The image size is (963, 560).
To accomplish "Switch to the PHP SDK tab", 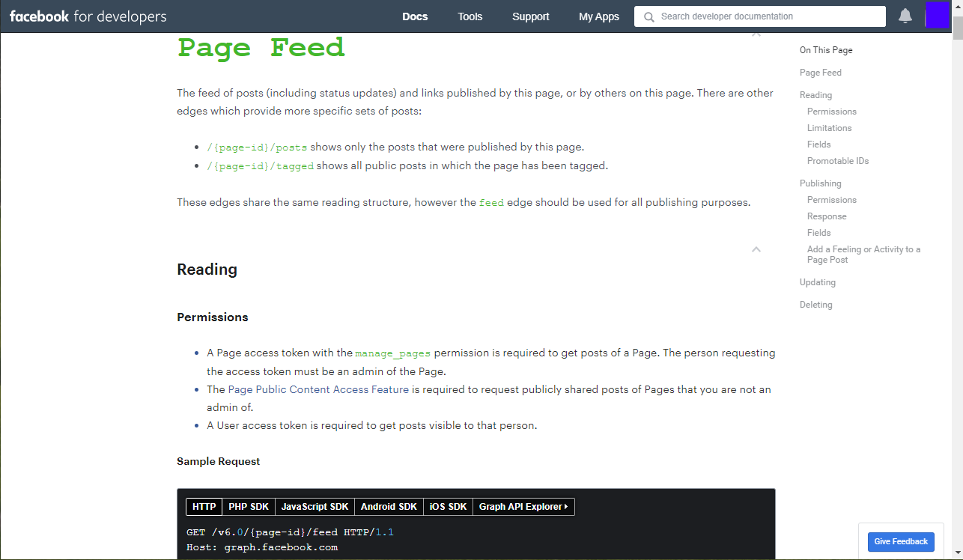I will tap(249, 507).
